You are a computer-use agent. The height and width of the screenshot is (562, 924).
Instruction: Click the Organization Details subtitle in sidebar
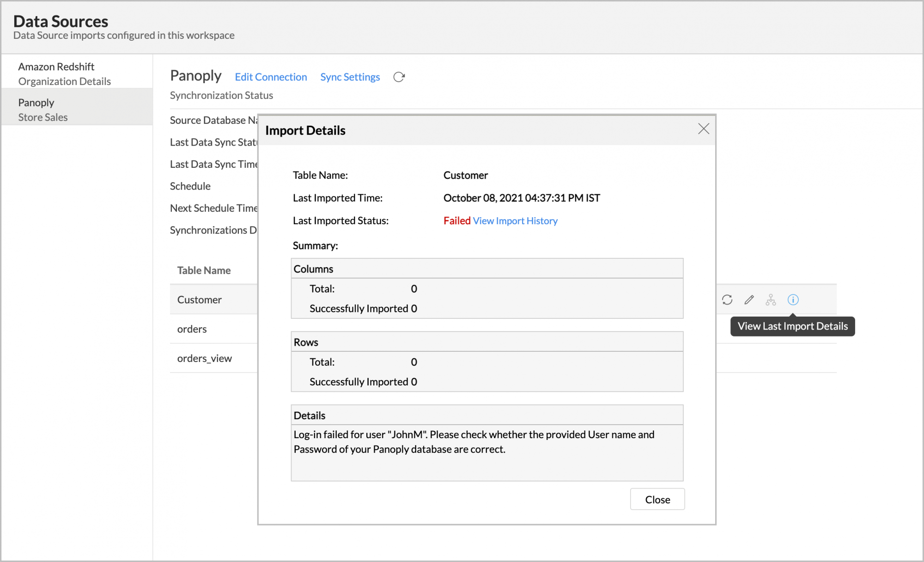click(x=65, y=82)
